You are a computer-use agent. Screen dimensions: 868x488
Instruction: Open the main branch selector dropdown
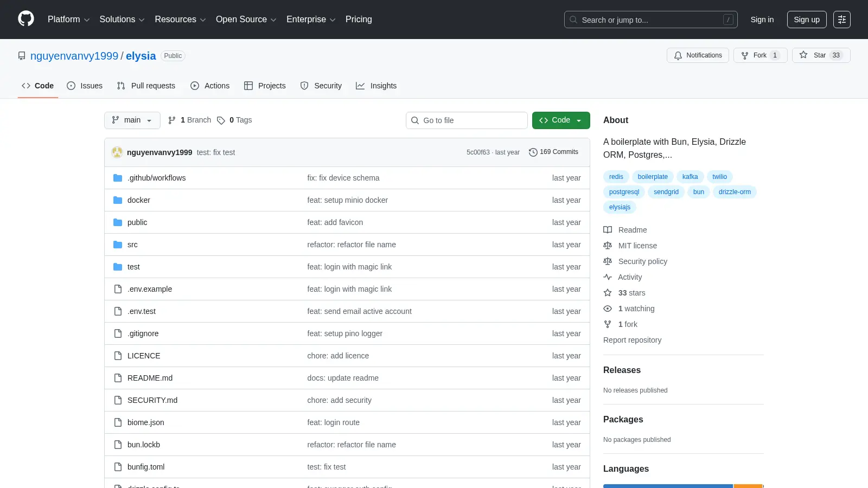pyautogui.click(x=132, y=120)
